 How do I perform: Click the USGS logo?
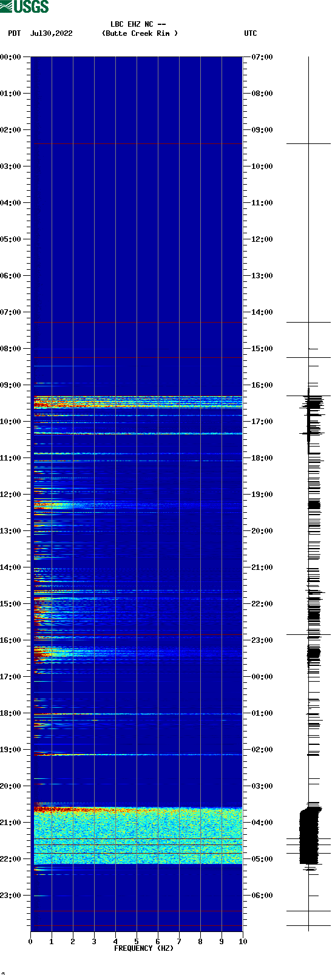[x=24, y=7]
